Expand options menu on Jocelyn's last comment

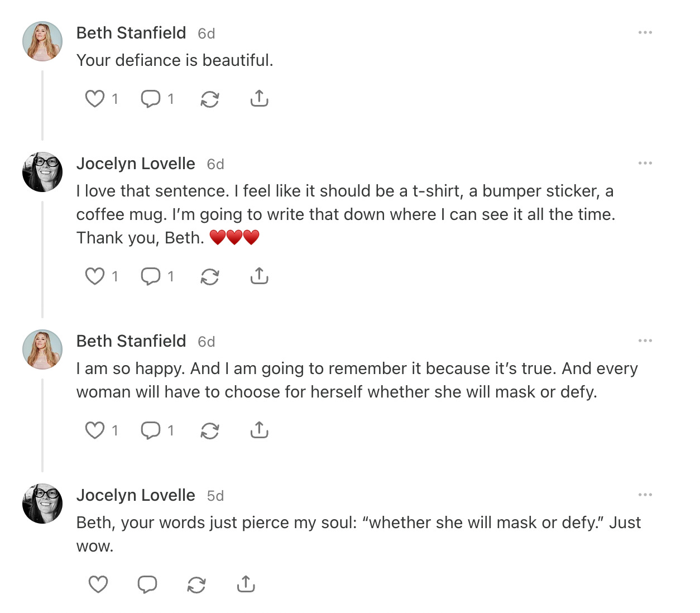tap(645, 495)
